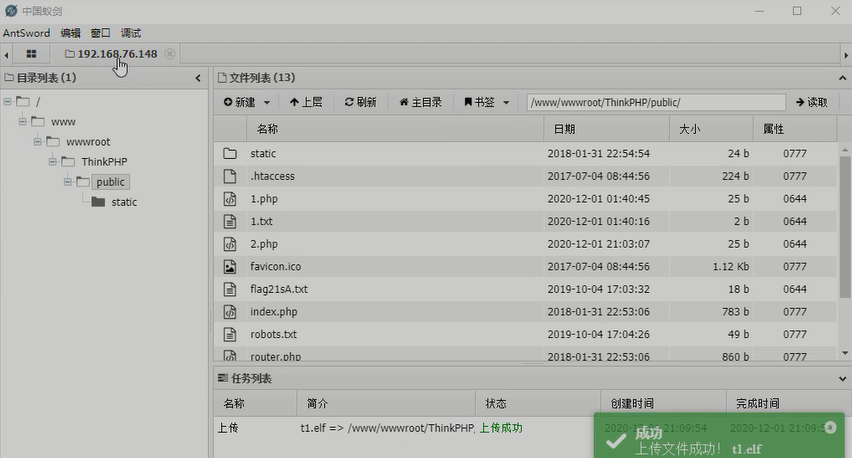Open the 编辑 menu
This screenshot has width=852, height=458.
click(x=71, y=33)
